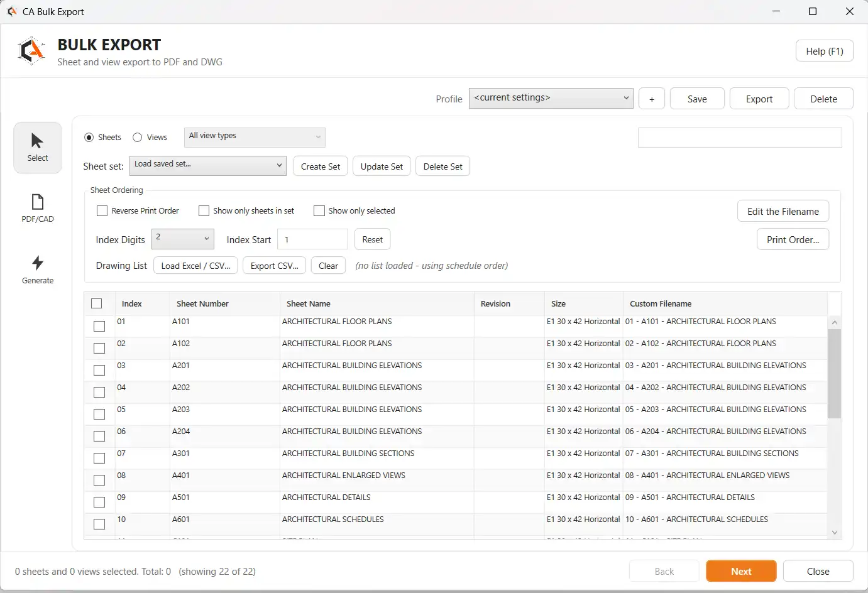868x593 pixels.
Task: Add a new profile with plus button
Action: [652, 99]
